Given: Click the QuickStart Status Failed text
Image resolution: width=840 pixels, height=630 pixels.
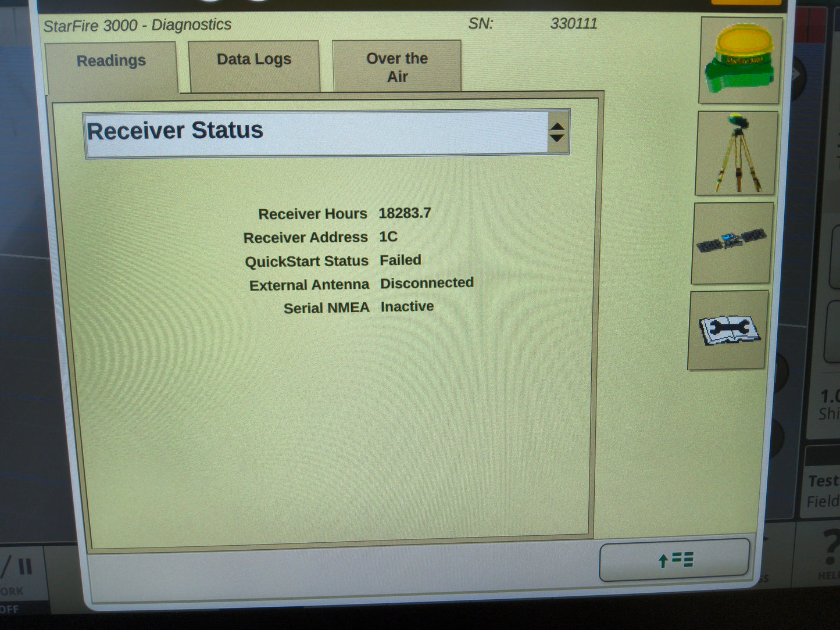Looking at the screenshot, I should point(400,260).
